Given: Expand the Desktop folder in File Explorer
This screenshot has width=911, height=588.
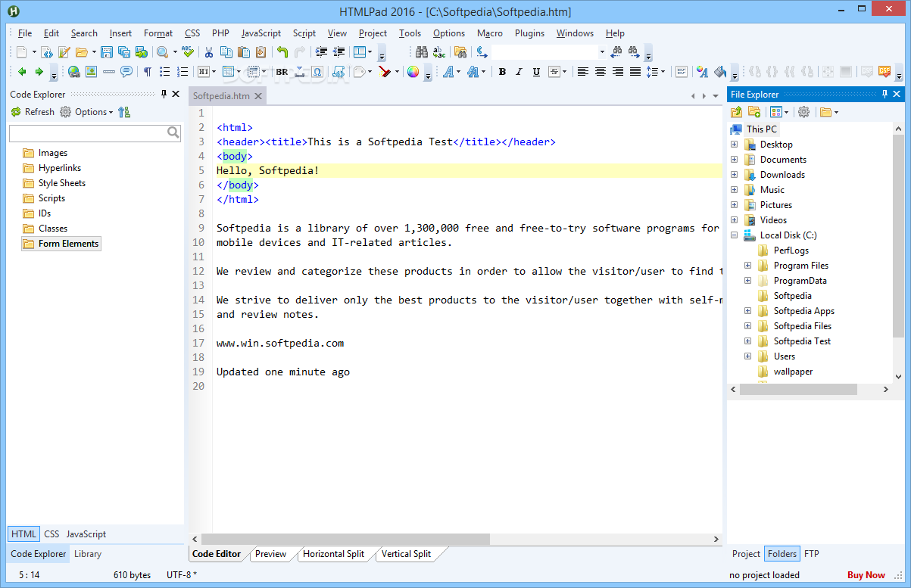Looking at the screenshot, I should [x=734, y=145].
